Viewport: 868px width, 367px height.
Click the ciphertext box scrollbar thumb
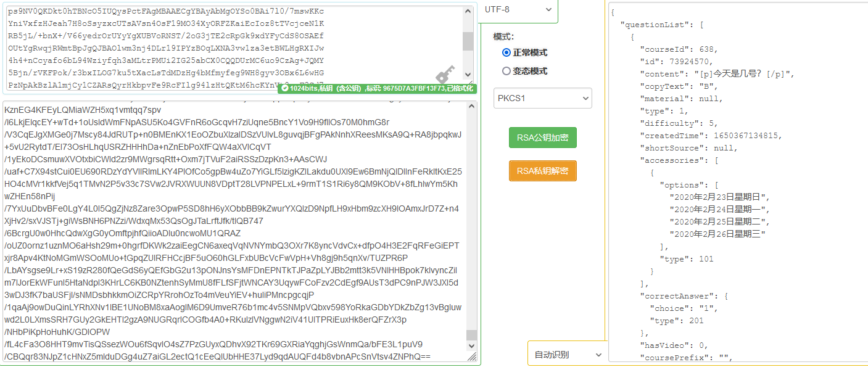click(471, 334)
